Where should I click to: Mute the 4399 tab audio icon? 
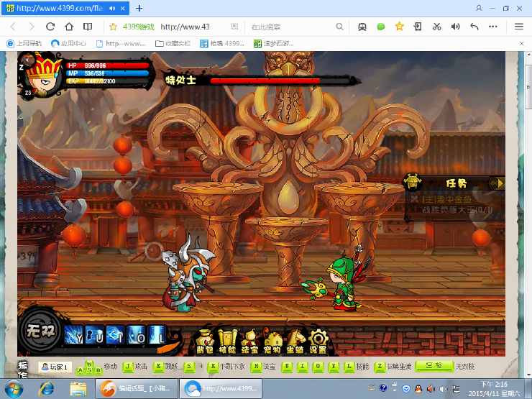coord(112,8)
